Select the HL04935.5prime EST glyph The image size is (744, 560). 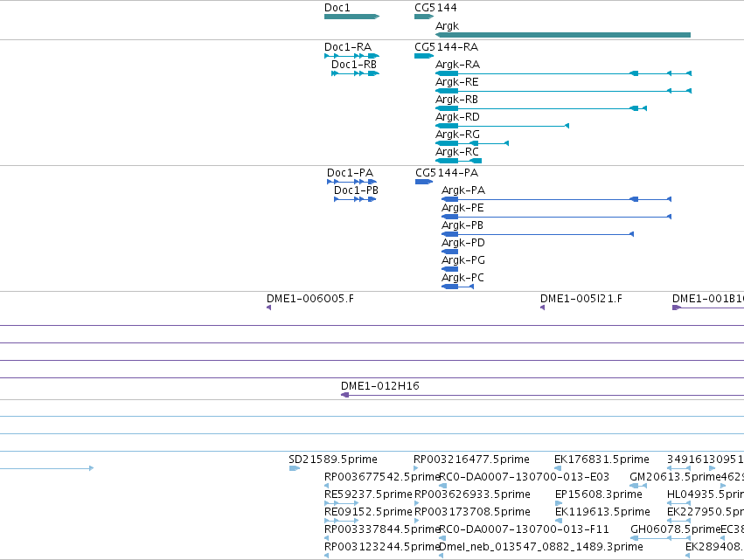tap(678, 503)
